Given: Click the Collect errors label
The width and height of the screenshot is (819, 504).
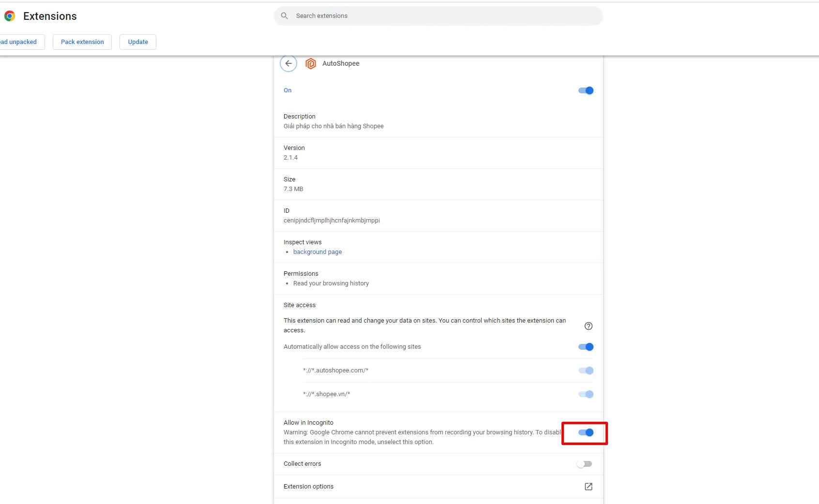Looking at the screenshot, I should (302, 464).
